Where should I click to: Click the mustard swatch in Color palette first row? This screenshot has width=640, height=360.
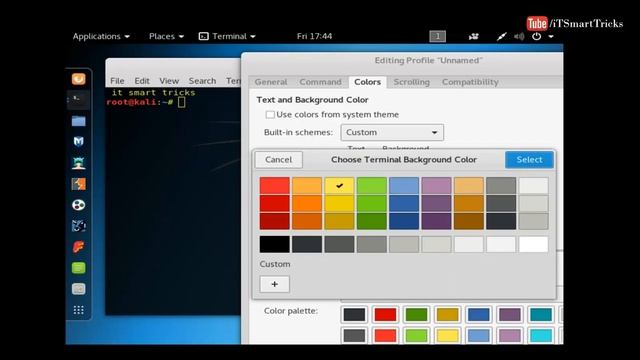pyautogui.click(x=447, y=315)
